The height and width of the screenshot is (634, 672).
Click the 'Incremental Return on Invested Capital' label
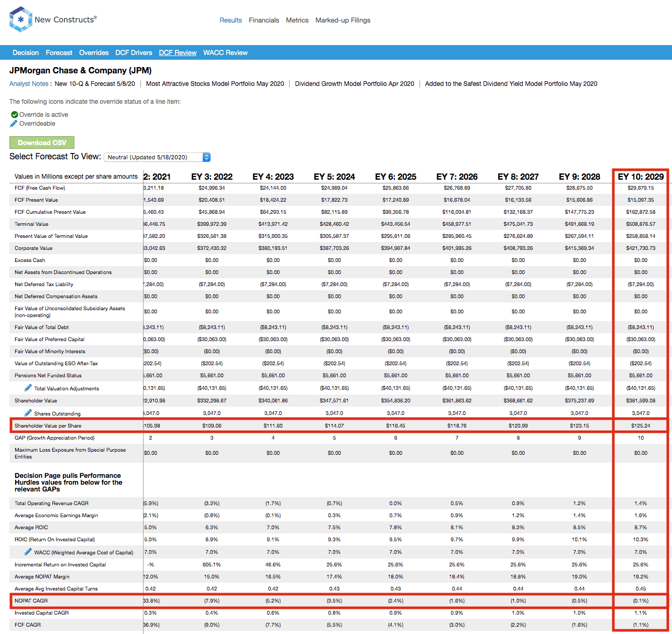[x=60, y=565]
